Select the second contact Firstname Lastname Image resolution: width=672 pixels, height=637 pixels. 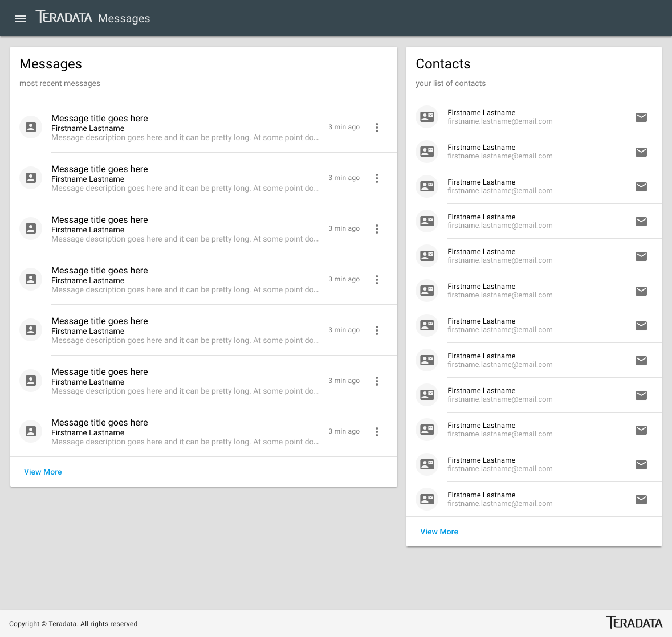tap(482, 148)
